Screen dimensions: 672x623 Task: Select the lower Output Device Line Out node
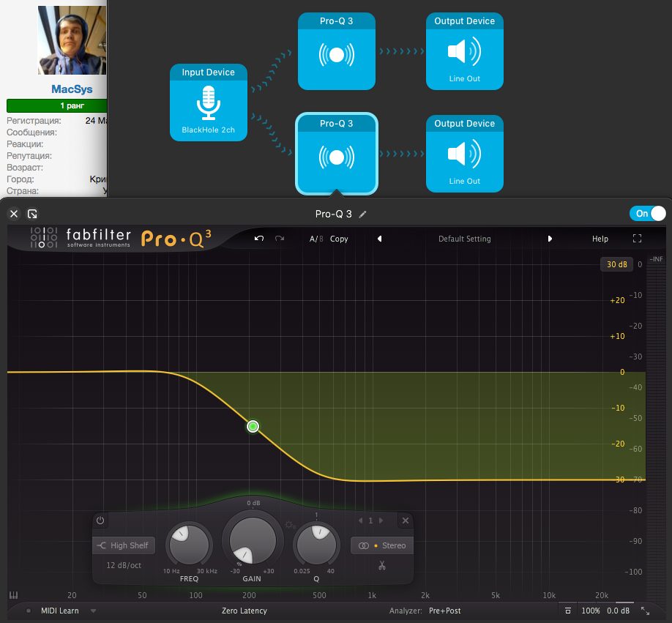(465, 154)
